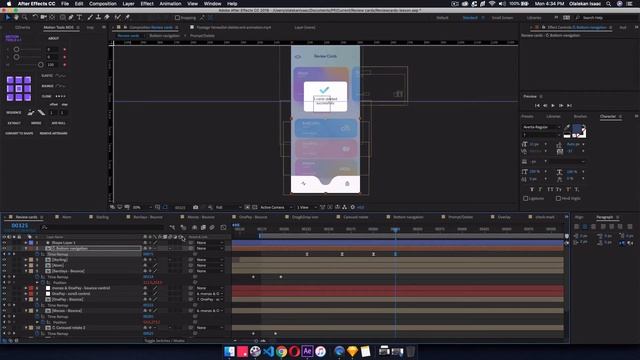Click REMOVE ARTBOARD button
Screen dimensions: 640x360
tap(53, 133)
